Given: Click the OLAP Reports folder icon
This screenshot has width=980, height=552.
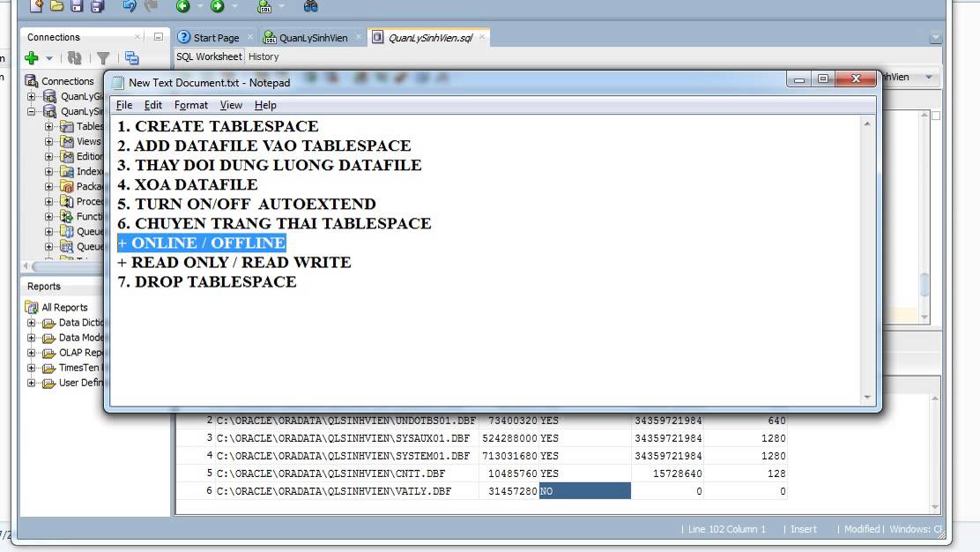Looking at the screenshot, I should click(x=48, y=354).
